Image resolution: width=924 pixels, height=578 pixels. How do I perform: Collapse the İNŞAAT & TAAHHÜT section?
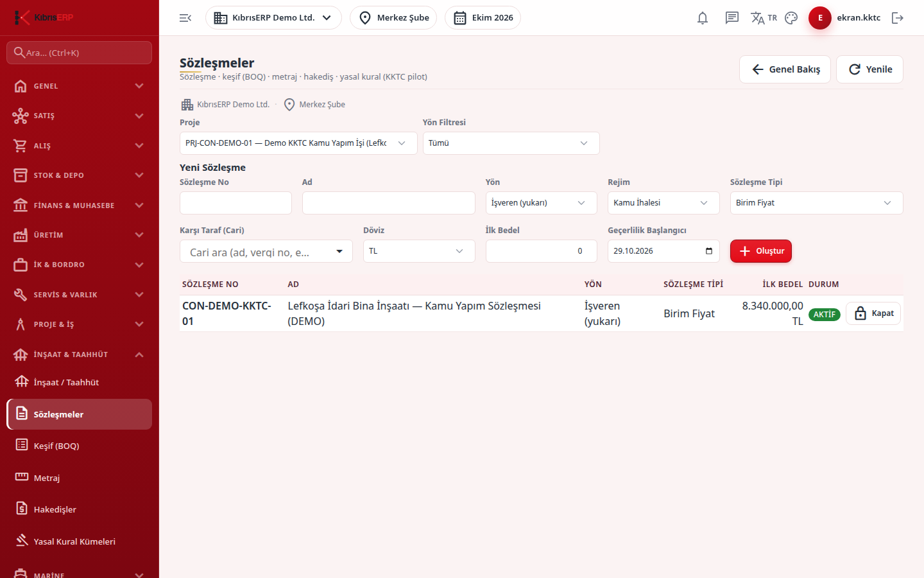pyautogui.click(x=80, y=355)
